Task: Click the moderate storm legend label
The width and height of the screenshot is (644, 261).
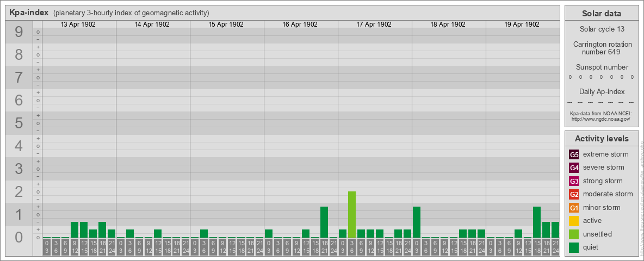Action: 608,194
